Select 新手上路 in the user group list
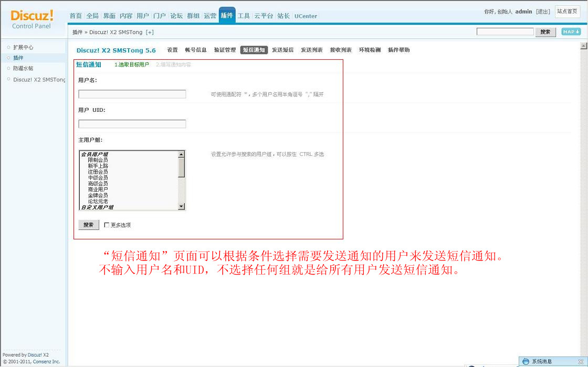The image size is (588, 367). (x=98, y=166)
